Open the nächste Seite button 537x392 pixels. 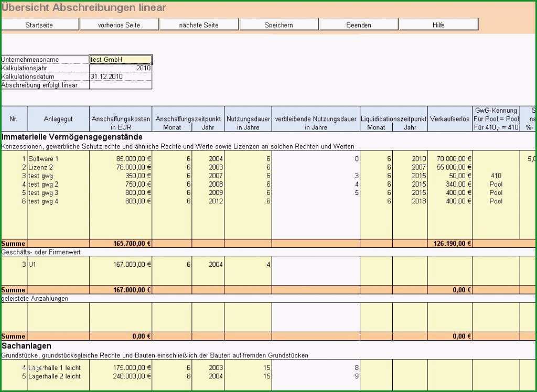[x=199, y=25]
